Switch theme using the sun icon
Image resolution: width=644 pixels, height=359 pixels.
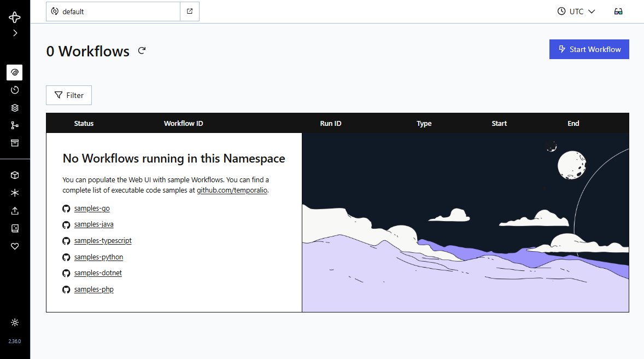(15, 322)
